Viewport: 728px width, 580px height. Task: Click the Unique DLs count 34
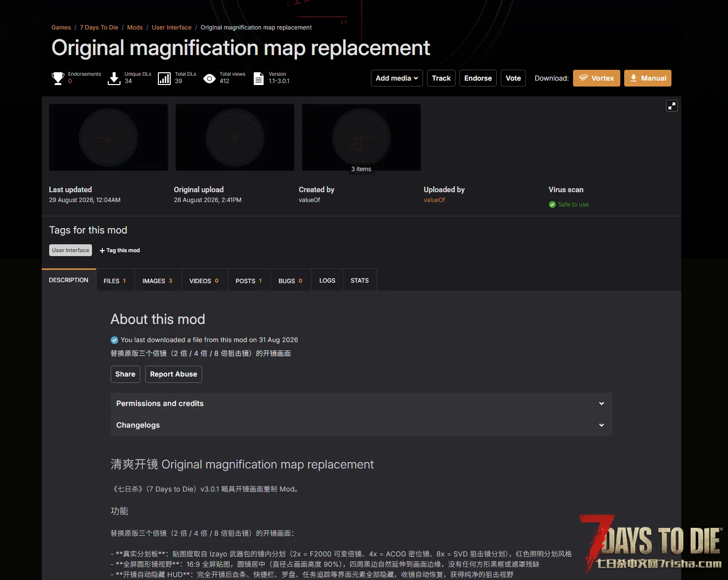[x=128, y=81]
